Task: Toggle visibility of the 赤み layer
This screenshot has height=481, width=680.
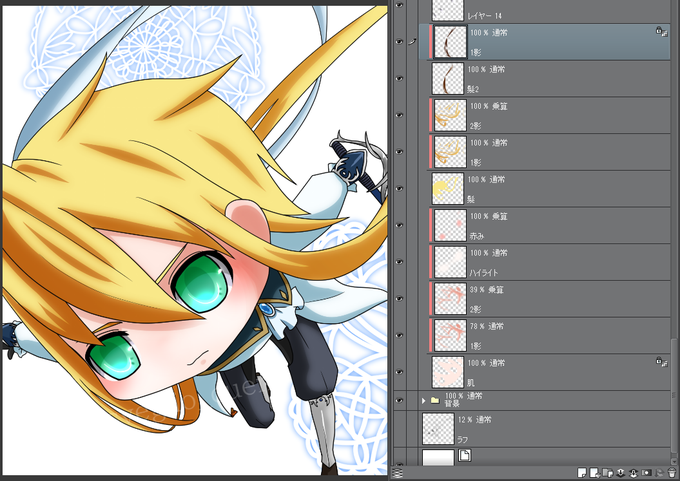Action: 399,226
